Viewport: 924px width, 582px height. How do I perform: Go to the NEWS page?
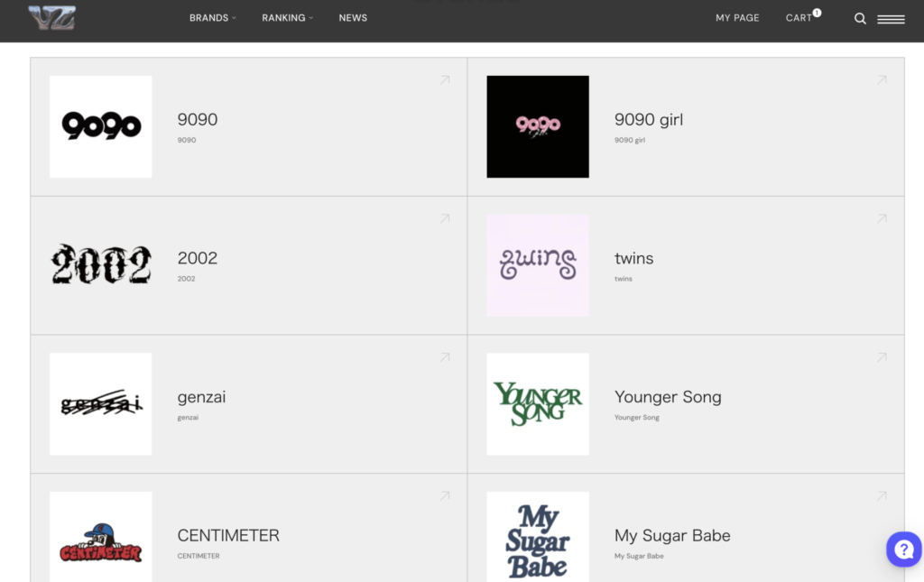353,18
